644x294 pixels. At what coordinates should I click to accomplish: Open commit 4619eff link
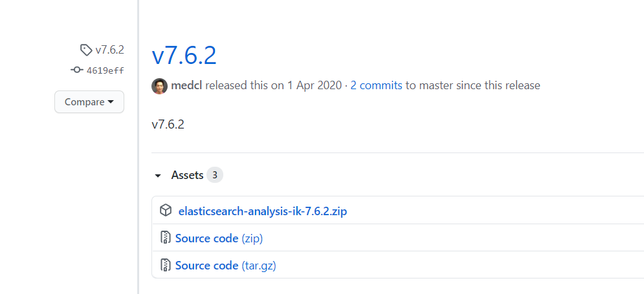[x=105, y=70]
